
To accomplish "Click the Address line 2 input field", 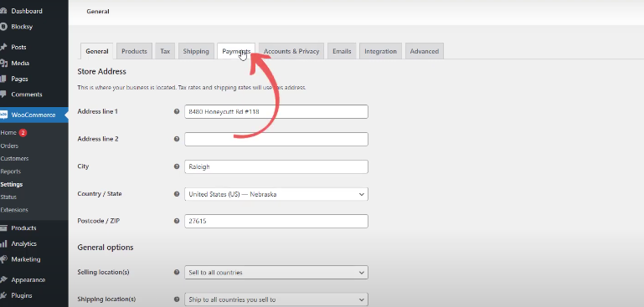I will (276, 139).
